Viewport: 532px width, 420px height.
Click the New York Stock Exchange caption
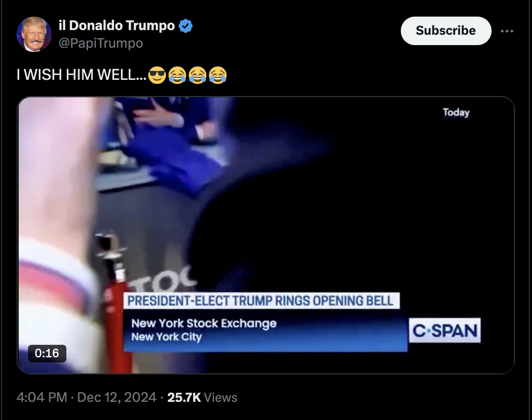204,324
